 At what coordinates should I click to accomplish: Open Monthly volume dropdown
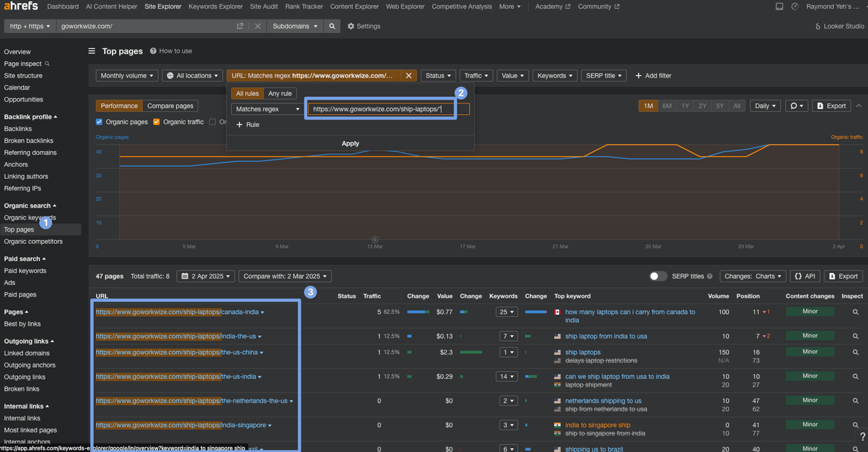click(126, 76)
